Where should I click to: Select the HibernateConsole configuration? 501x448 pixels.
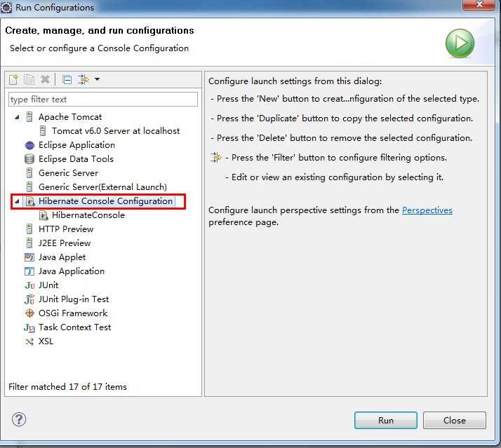88,215
